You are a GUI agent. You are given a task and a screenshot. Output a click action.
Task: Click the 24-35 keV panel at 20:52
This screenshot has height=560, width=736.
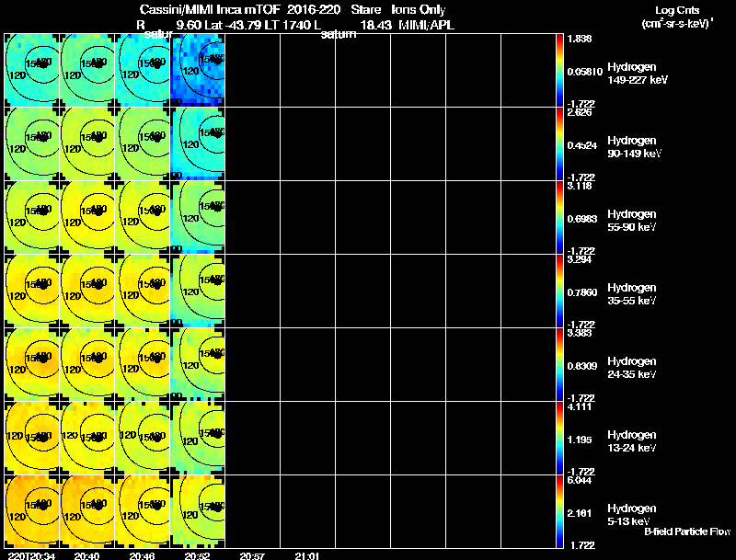coord(198,364)
